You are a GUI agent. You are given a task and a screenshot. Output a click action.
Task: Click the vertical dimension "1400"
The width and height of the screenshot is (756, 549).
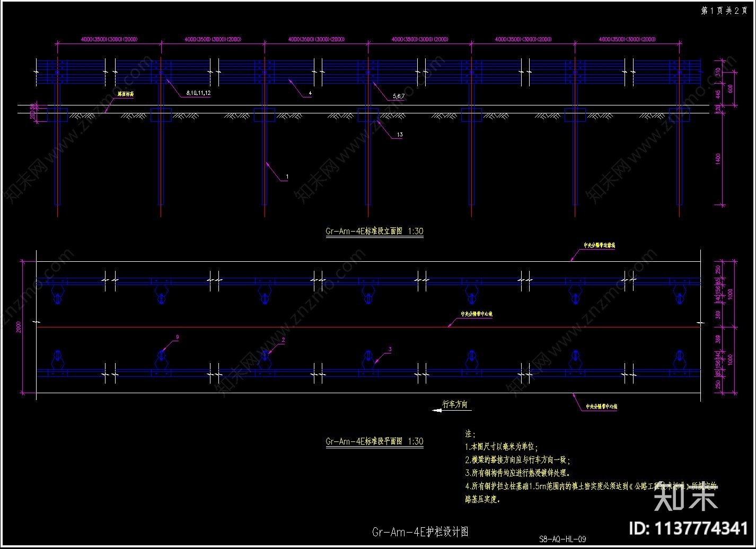coord(718,158)
